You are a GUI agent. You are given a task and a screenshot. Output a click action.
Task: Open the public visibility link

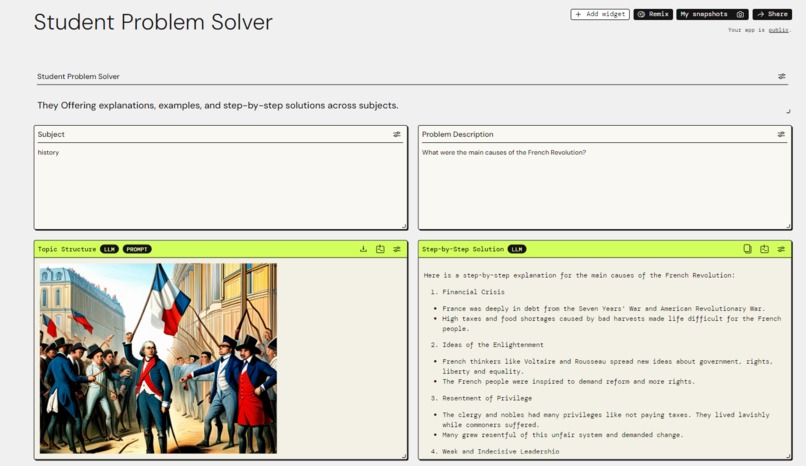click(778, 30)
